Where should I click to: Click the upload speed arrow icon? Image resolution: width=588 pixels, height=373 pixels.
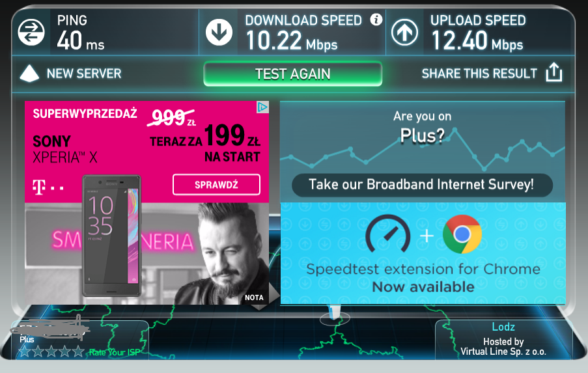[x=404, y=33]
